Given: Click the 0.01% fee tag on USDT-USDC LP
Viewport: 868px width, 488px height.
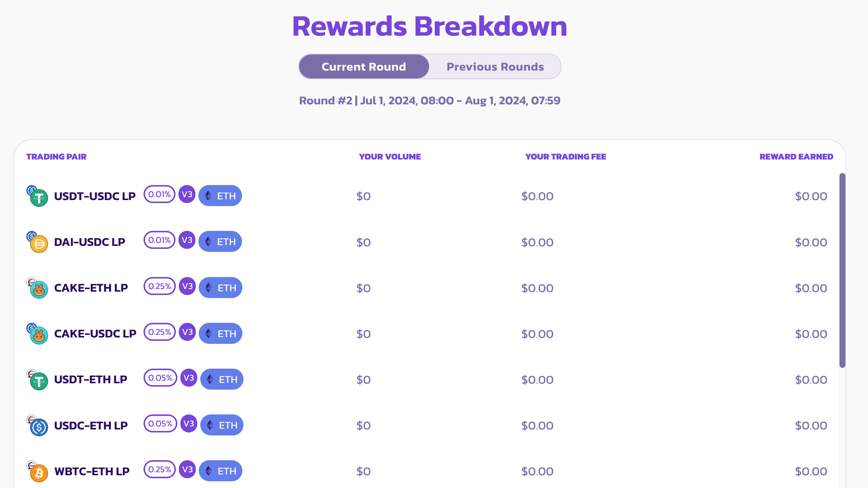Looking at the screenshot, I should pyautogui.click(x=159, y=194).
